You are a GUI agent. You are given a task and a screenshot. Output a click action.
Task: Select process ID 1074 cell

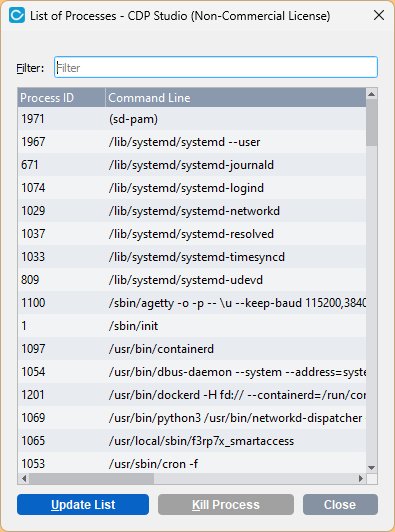click(x=62, y=188)
